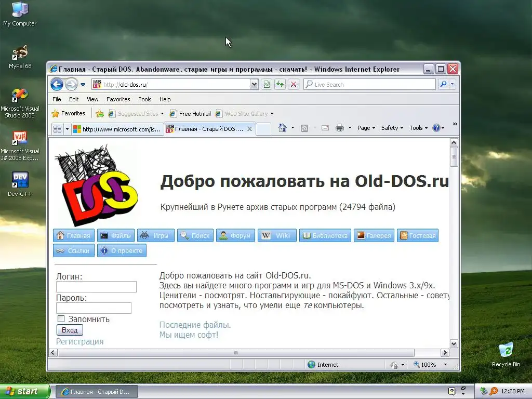Switch to the microsoft.com tab

pos(117,129)
